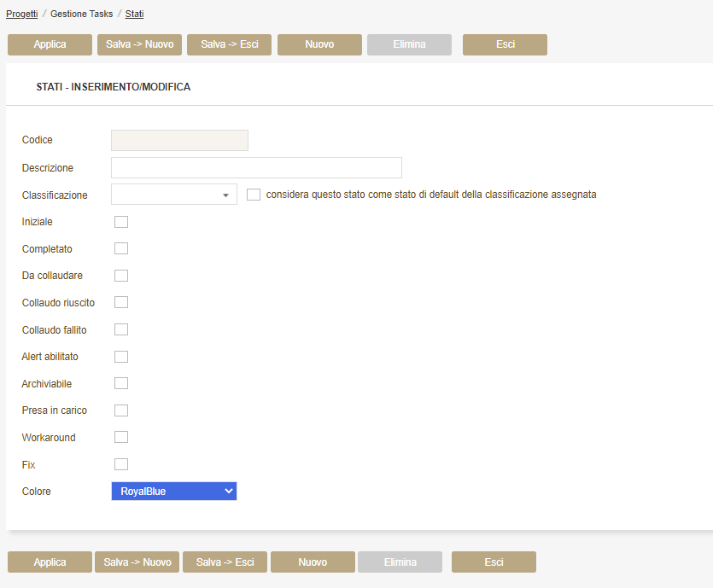
Task: Click top Nuovo button
Action: pos(319,44)
